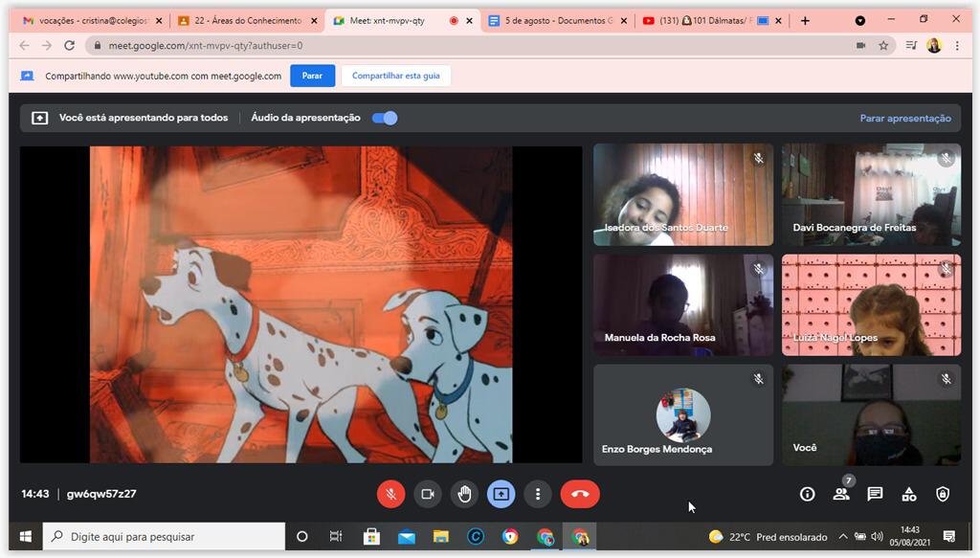Screen dimensions: 980x558
Task: Click the Parar apresentação link
Action: tap(904, 119)
